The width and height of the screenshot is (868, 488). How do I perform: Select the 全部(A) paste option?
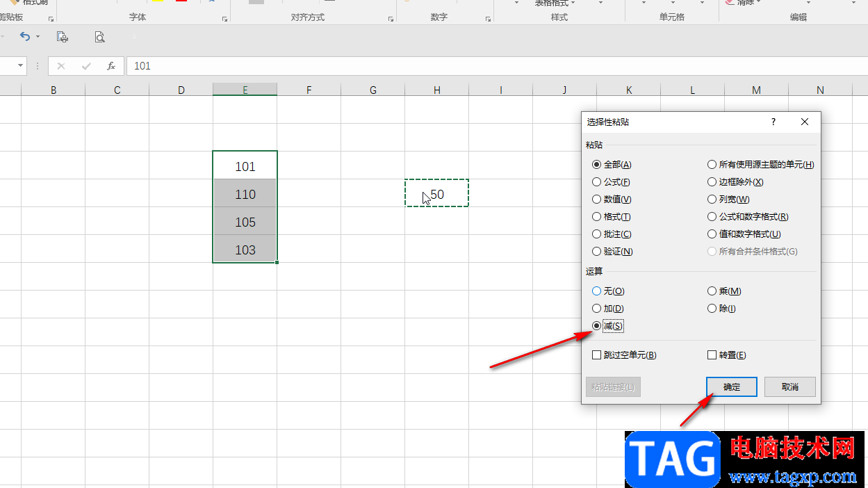click(x=612, y=165)
